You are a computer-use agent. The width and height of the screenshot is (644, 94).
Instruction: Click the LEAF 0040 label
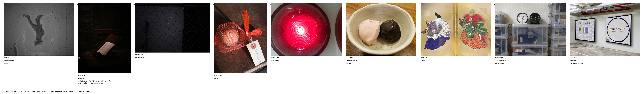[218, 75]
